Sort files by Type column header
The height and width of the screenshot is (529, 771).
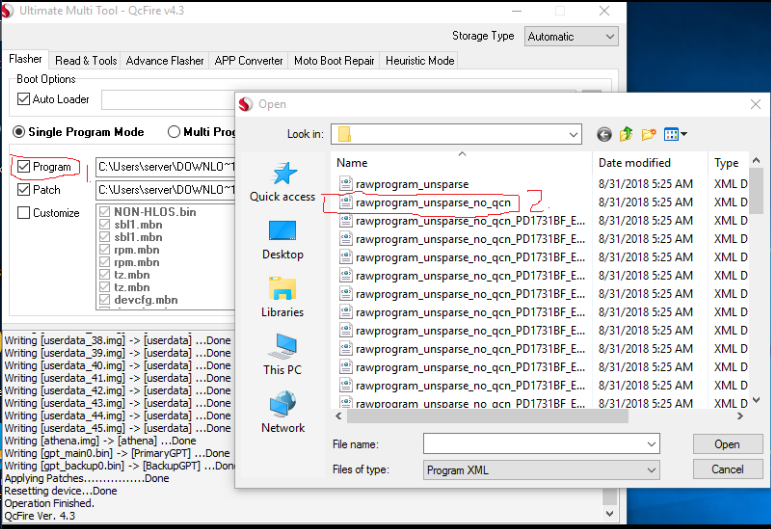coord(728,163)
